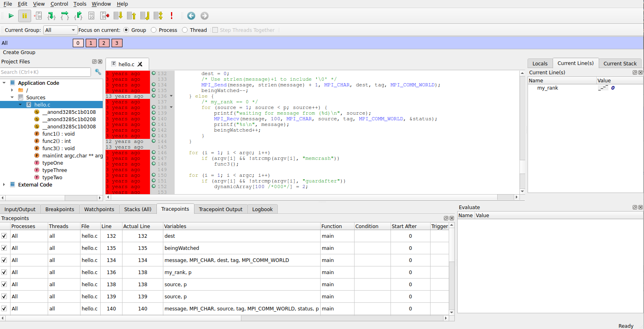Click the Bottom Stack Frame icon

(145, 16)
